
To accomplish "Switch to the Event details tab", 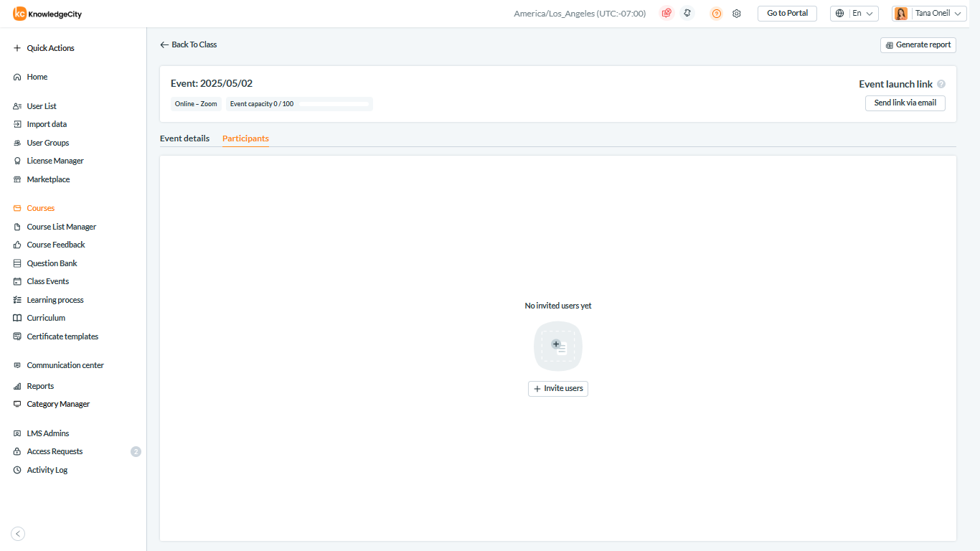I will (184, 138).
